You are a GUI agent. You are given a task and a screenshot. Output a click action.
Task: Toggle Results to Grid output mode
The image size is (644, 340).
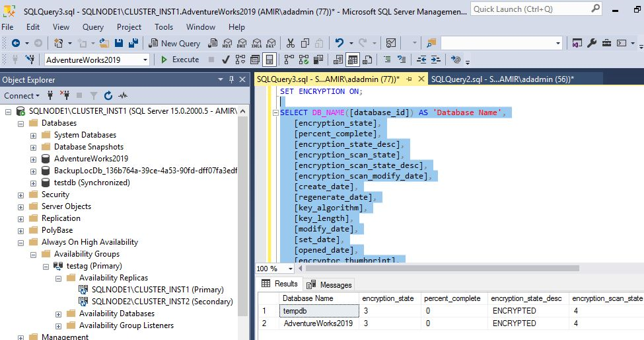[x=353, y=60]
